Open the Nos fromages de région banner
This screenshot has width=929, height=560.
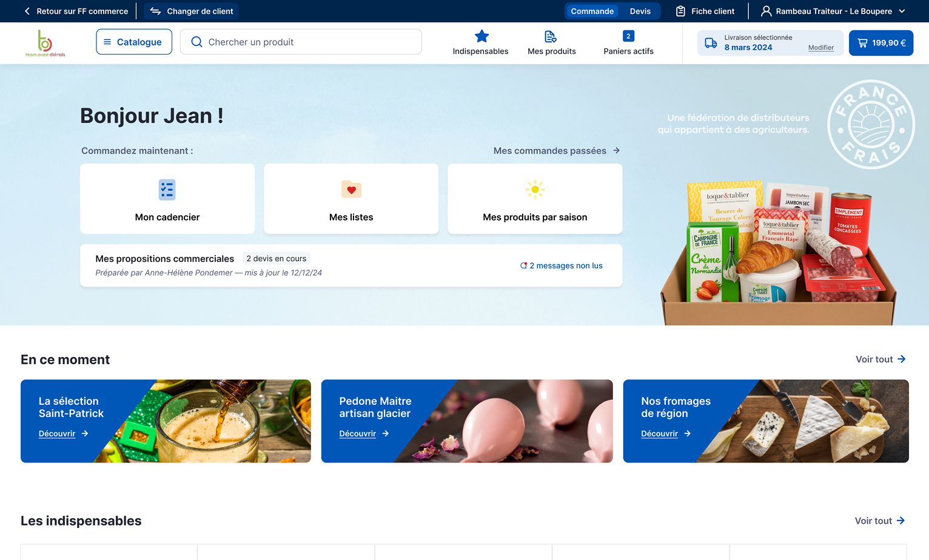766,421
